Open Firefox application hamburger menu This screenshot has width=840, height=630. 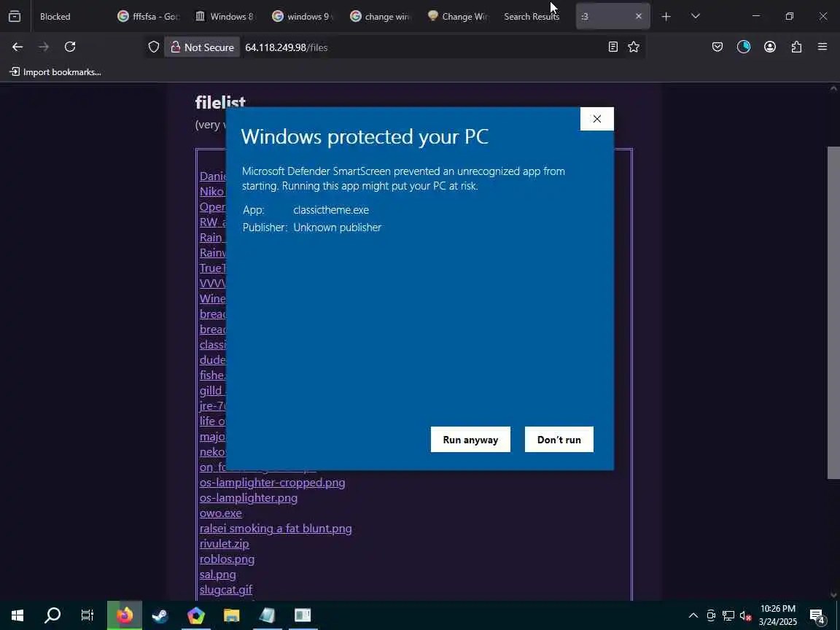tap(822, 47)
